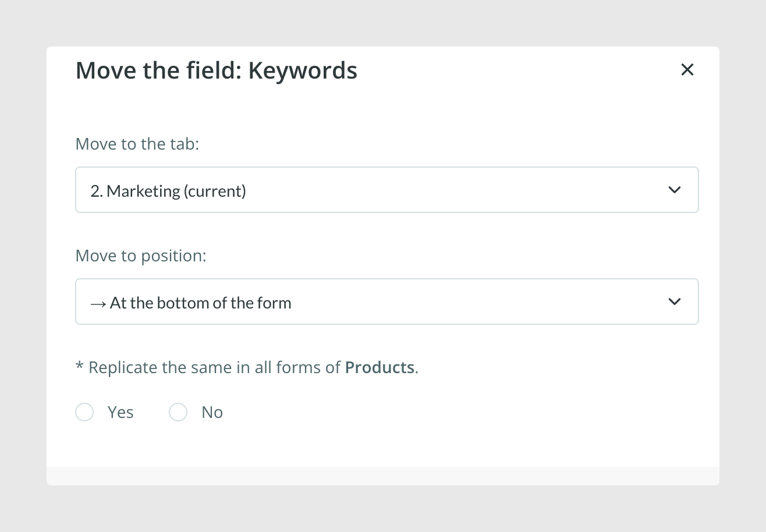Screen dimensions: 766x532
Task: Click the asterisk before Replicate the same
Action: coord(80,366)
